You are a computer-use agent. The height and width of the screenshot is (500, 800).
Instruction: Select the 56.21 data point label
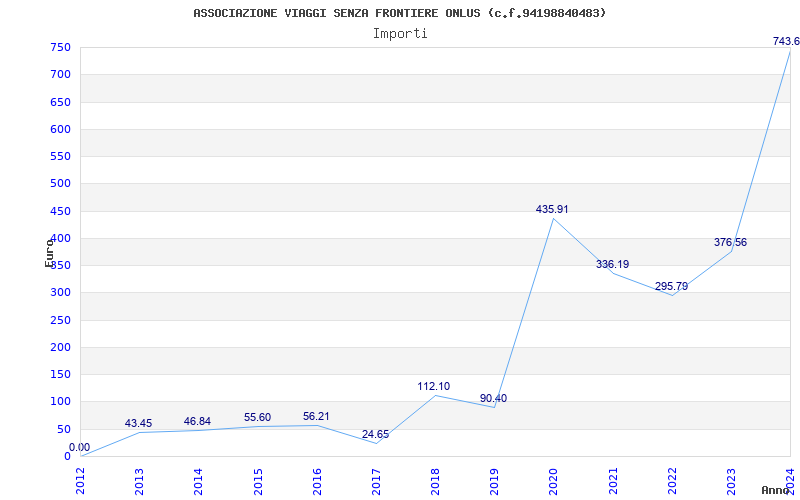point(316,416)
